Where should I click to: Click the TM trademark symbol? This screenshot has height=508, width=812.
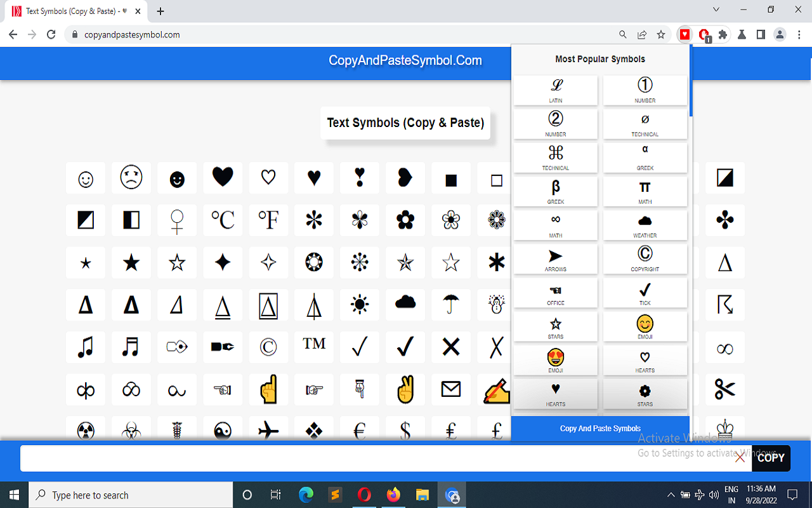pos(314,347)
